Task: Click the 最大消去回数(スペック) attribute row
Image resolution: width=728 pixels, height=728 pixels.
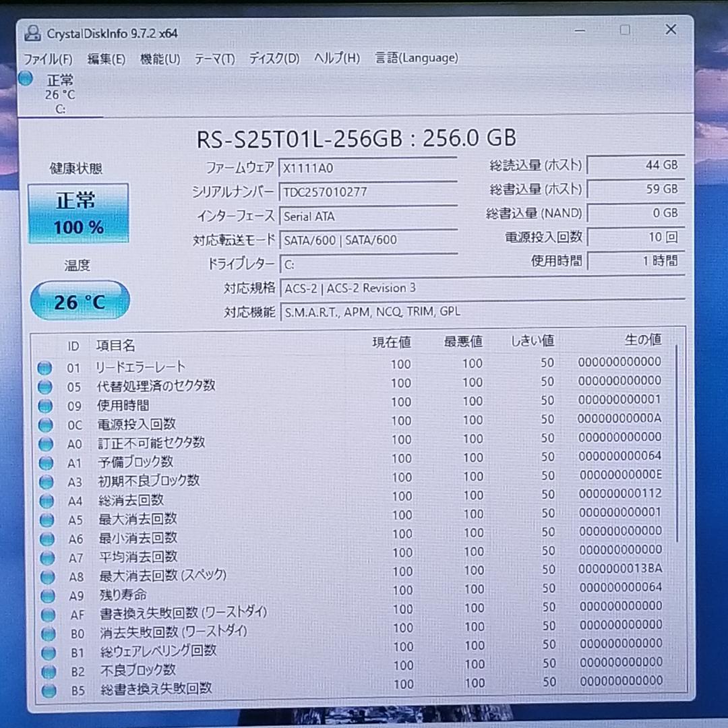Action: point(202,576)
